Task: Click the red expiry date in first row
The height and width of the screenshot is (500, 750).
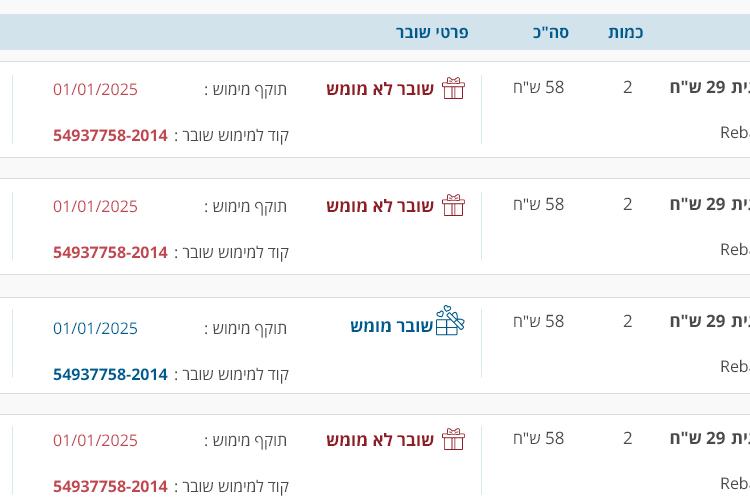Action: (95, 89)
